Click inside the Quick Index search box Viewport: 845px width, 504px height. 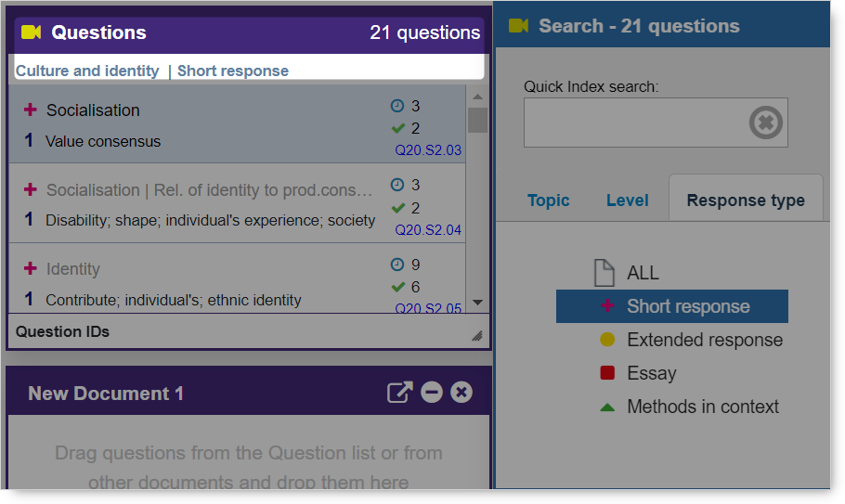[635, 123]
